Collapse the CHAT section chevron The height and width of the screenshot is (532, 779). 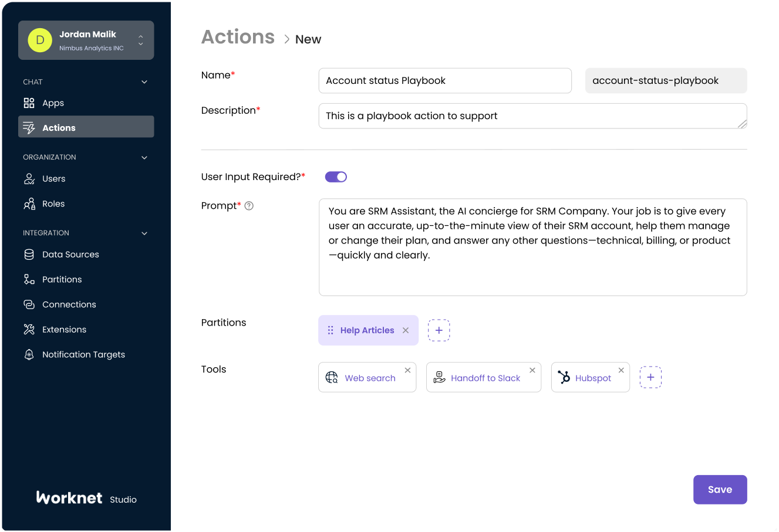144,82
